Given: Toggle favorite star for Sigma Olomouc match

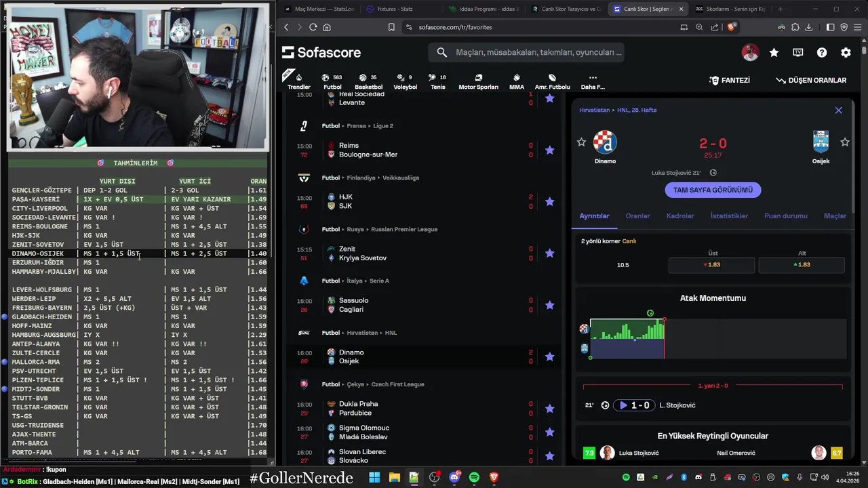Looking at the screenshot, I should [x=550, y=432].
